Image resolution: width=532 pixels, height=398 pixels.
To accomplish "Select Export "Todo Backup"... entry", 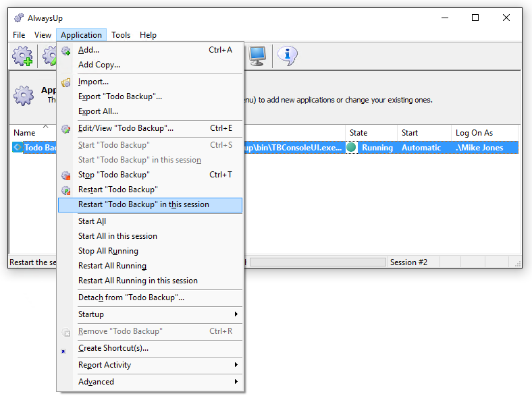I will click(151, 96).
